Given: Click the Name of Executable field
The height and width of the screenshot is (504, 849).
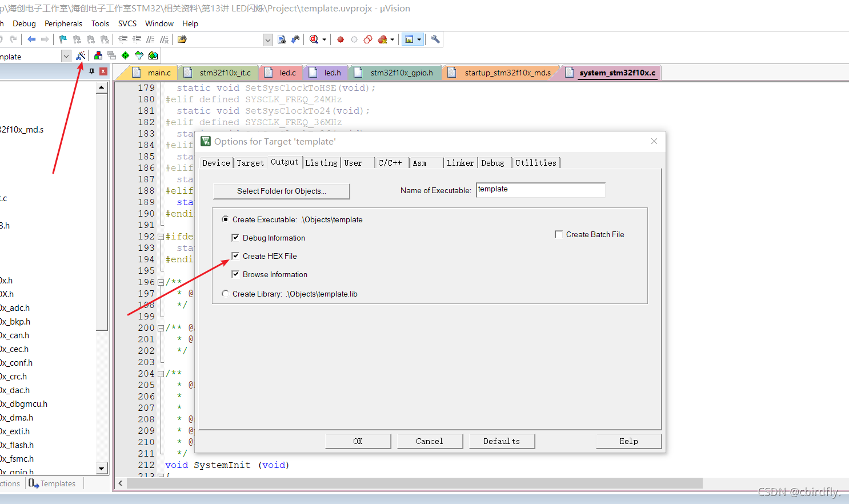Looking at the screenshot, I should coord(540,190).
